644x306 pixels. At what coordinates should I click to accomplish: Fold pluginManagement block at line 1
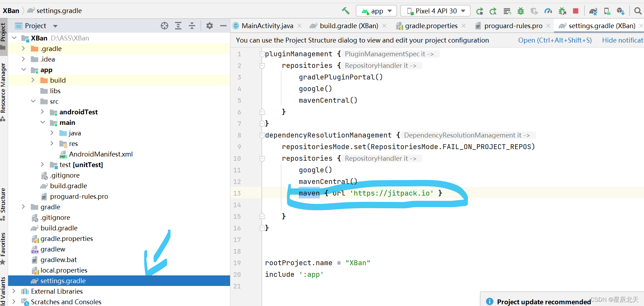click(262, 54)
